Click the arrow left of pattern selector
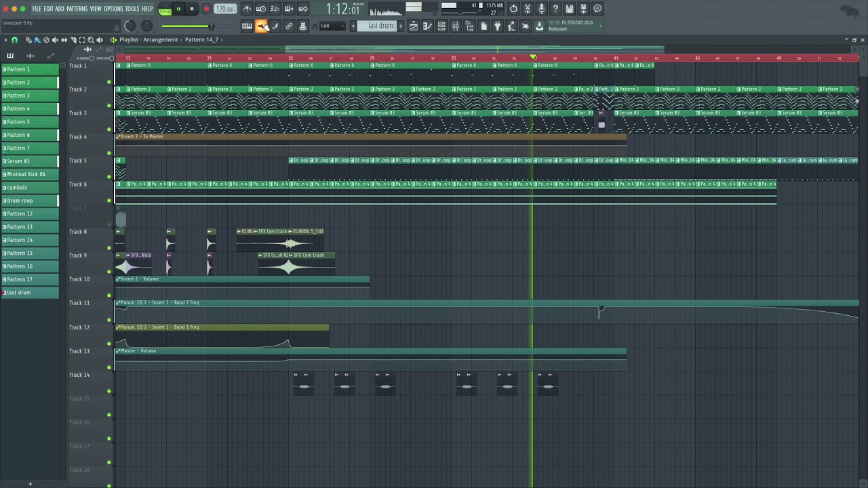The height and width of the screenshot is (488, 868). coord(353,26)
